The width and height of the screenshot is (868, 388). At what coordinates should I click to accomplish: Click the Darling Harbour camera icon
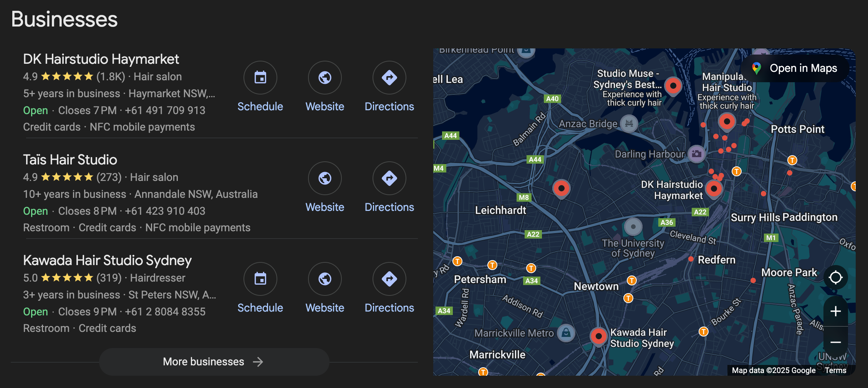pos(696,154)
